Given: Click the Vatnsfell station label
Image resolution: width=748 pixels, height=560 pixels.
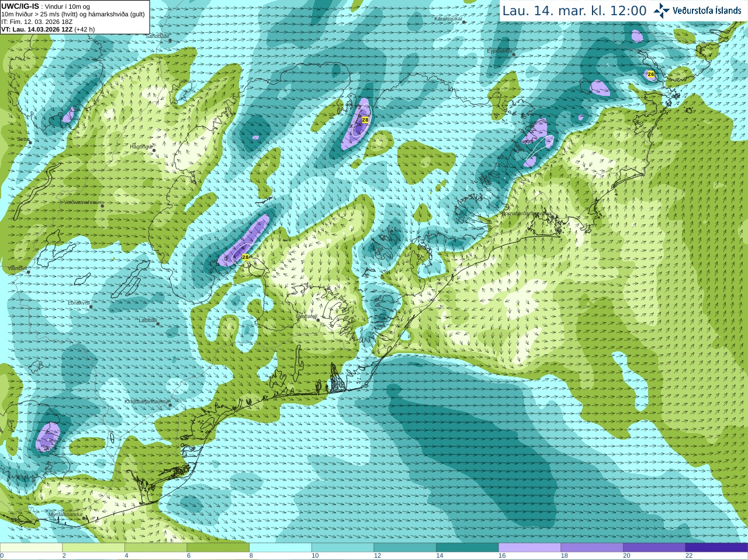Looking at the screenshot, I should tap(18, 268).
